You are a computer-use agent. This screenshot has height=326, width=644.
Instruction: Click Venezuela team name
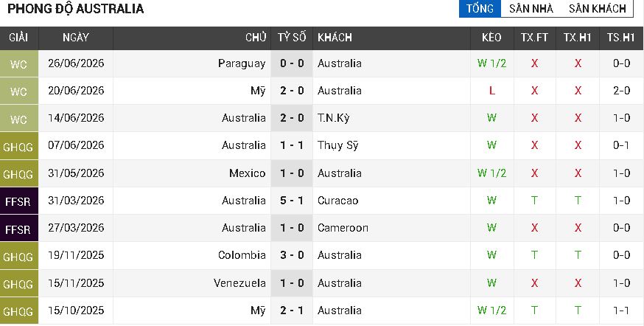[239, 282]
